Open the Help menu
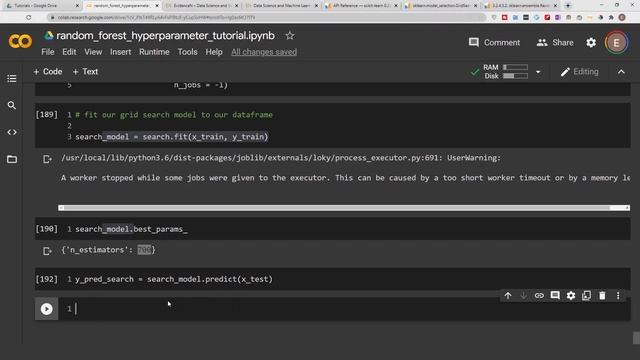This screenshot has height=360, width=640. coord(214,52)
